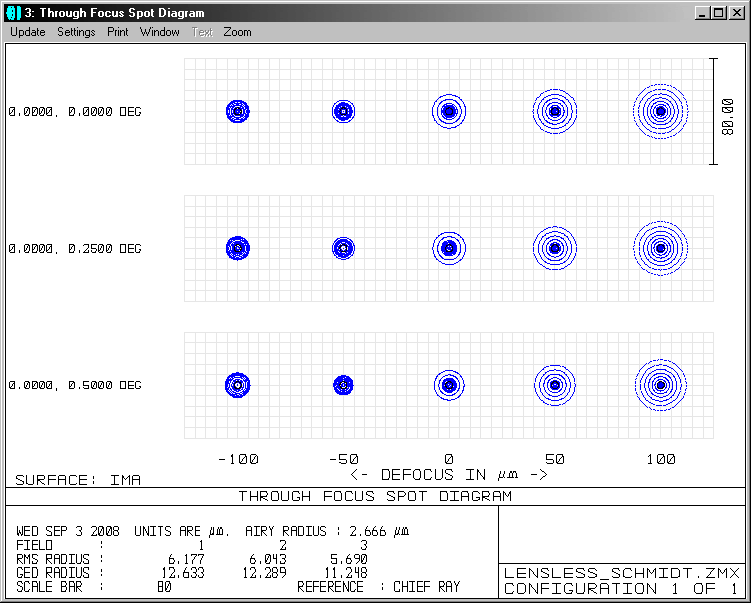Open the Print menu
This screenshot has width=751, height=603.
118,32
